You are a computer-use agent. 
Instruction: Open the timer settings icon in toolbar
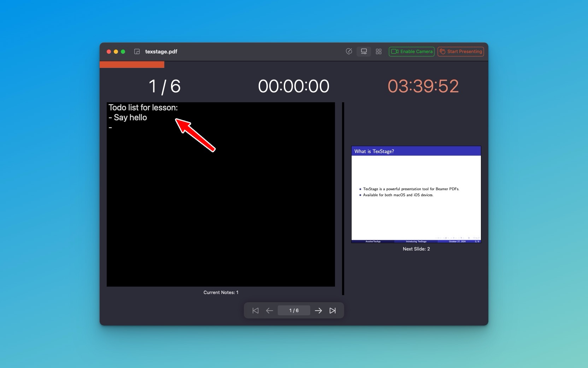pyautogui.click(x=349, y=51)
